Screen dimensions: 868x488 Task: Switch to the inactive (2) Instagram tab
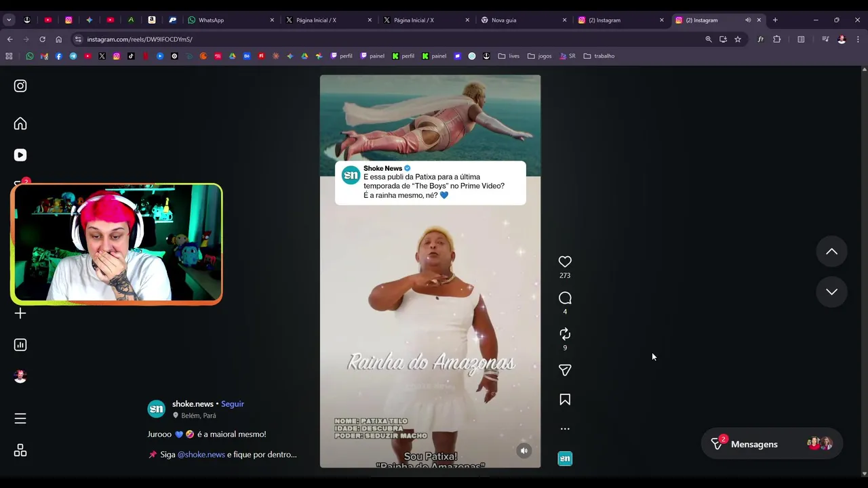click(620, 20)
